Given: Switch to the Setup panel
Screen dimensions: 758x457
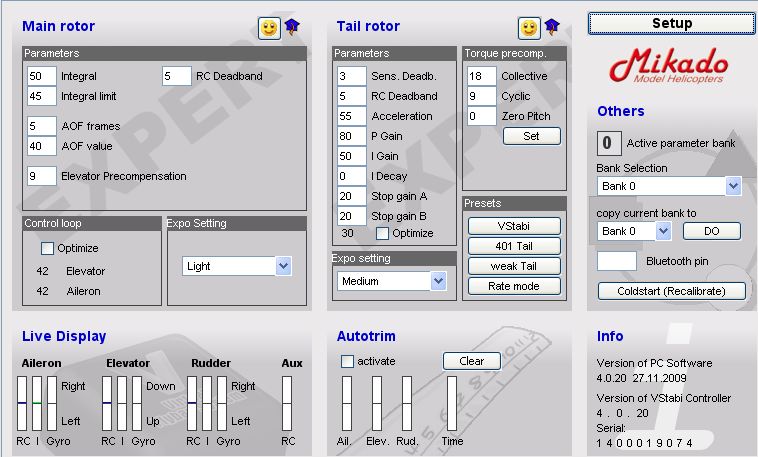Looking at the screenshot, I should click(671, 23).
